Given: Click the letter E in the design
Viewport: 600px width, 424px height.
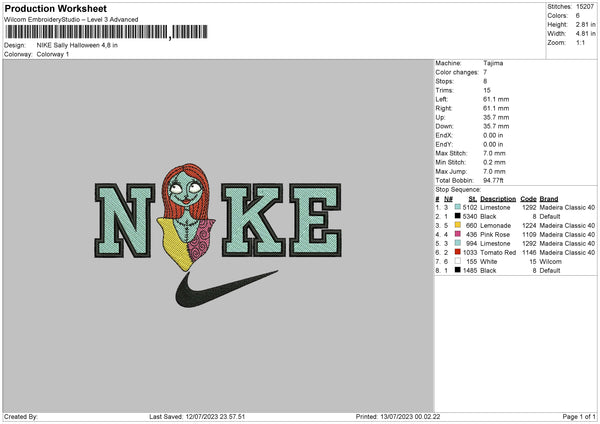Looking at the screenshot, I should pos(315,220).
